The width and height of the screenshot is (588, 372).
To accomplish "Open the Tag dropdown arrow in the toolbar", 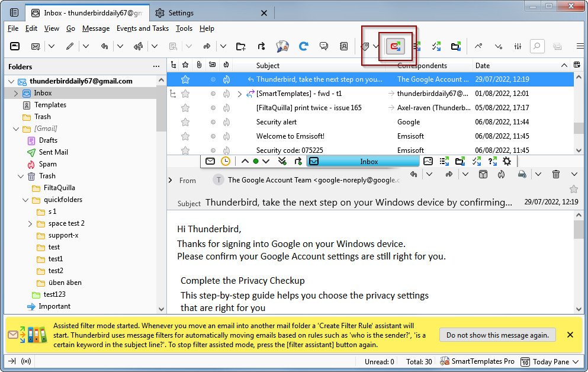I will pos(375,46).
